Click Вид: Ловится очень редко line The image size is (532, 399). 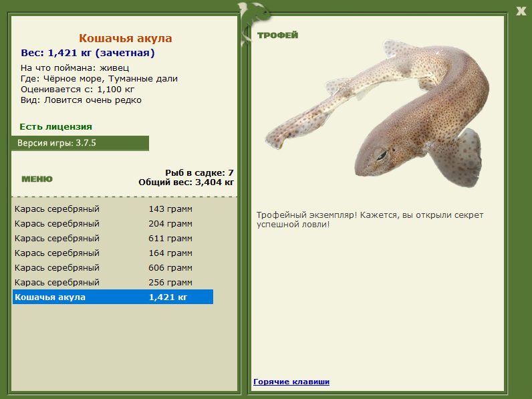click(x=81, y=100)
